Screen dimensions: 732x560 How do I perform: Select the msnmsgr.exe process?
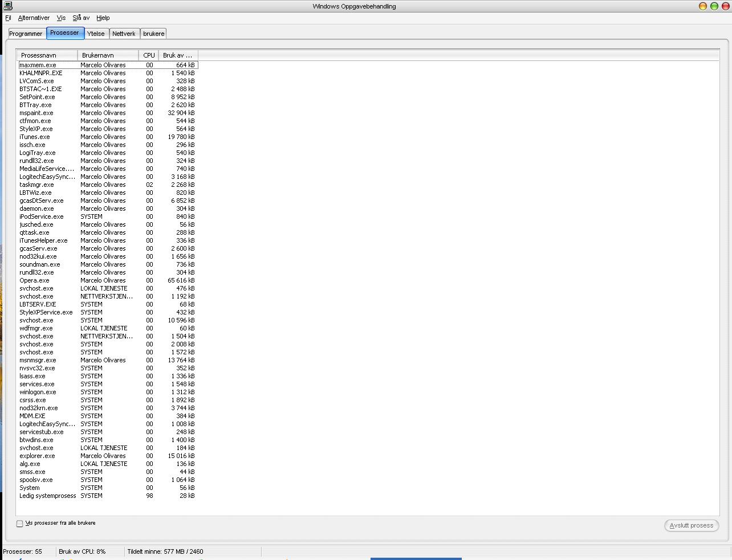[x=108, y=360]
